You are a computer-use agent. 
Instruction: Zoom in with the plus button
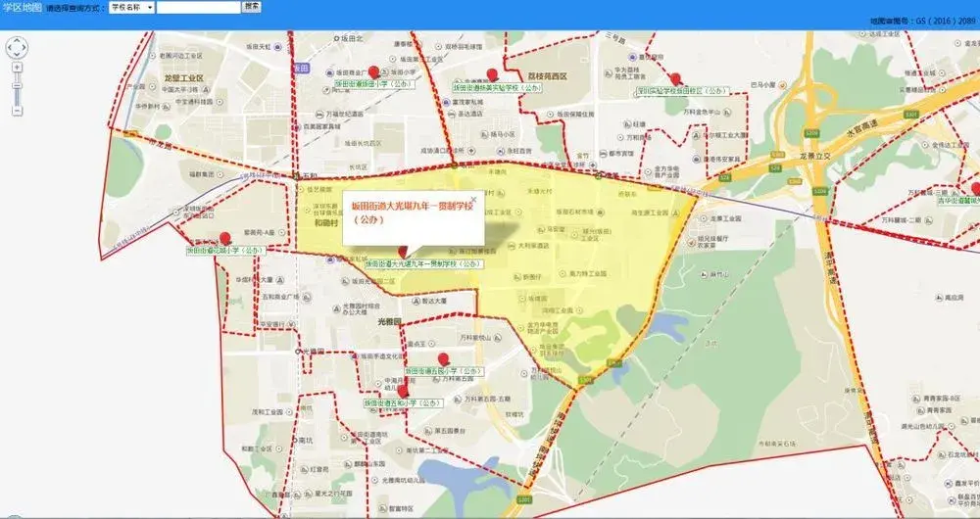pyautogui.click(x=17, y=67)
